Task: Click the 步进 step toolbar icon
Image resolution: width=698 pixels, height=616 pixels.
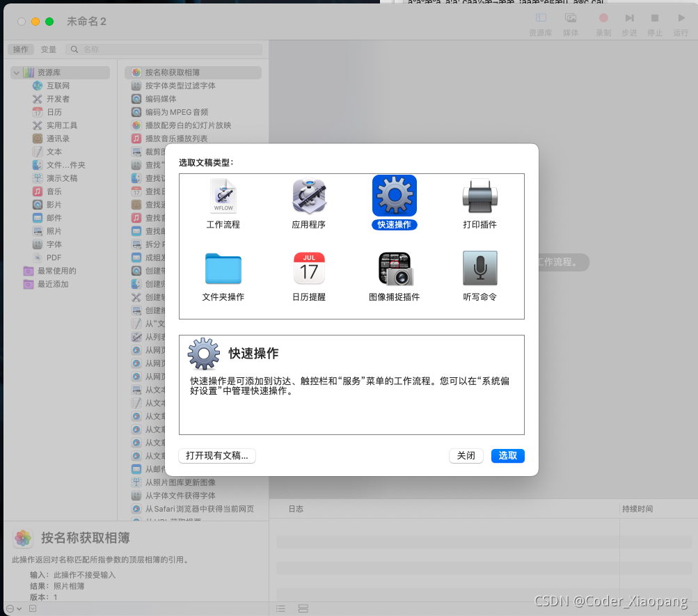Action: (629, 18)
